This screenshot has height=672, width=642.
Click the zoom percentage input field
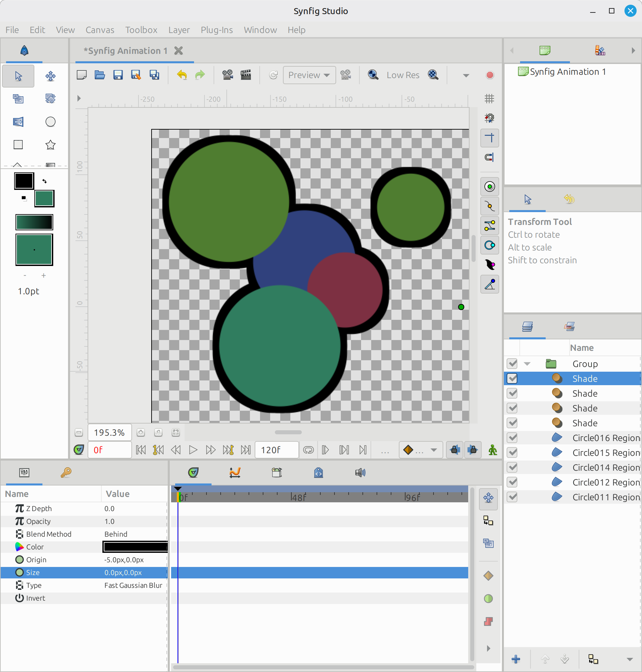tap(109, 433)
